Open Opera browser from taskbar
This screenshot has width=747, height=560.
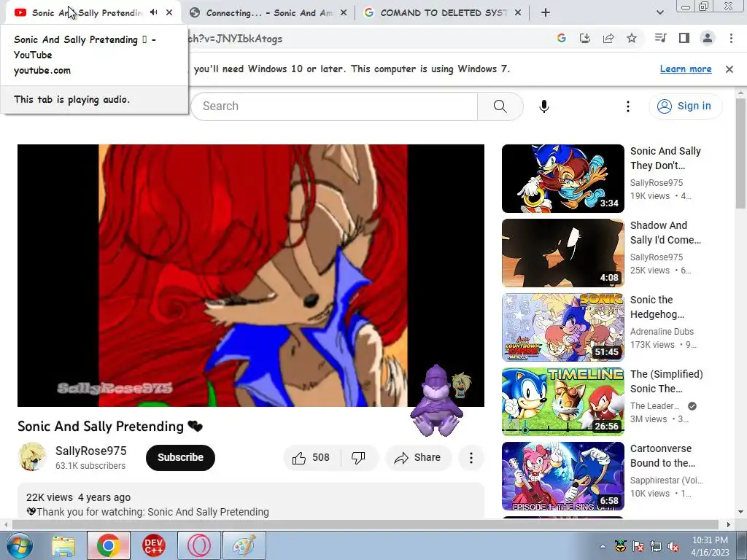coord(198,545)
